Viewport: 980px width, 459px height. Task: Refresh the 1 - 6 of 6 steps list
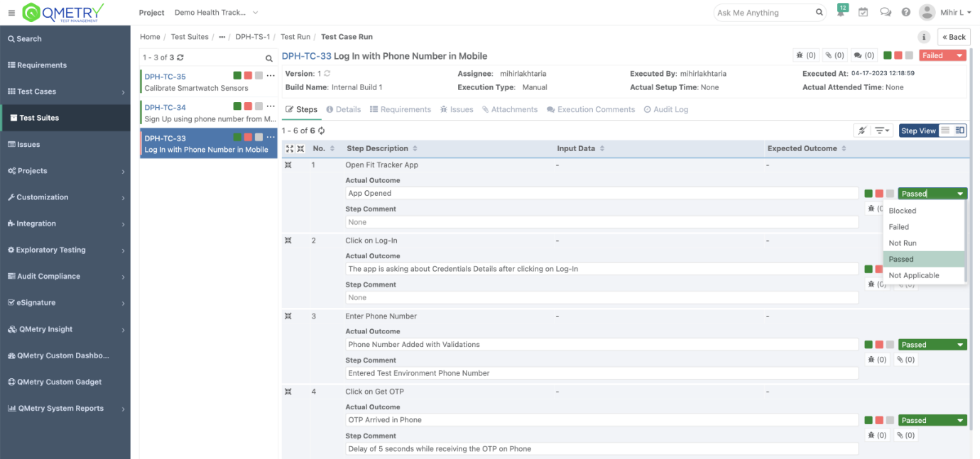322,131
